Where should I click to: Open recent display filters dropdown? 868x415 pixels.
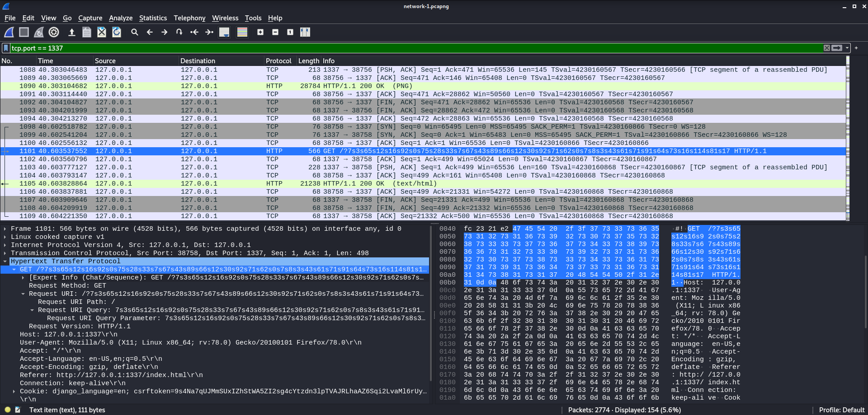(x=847, y=48)
